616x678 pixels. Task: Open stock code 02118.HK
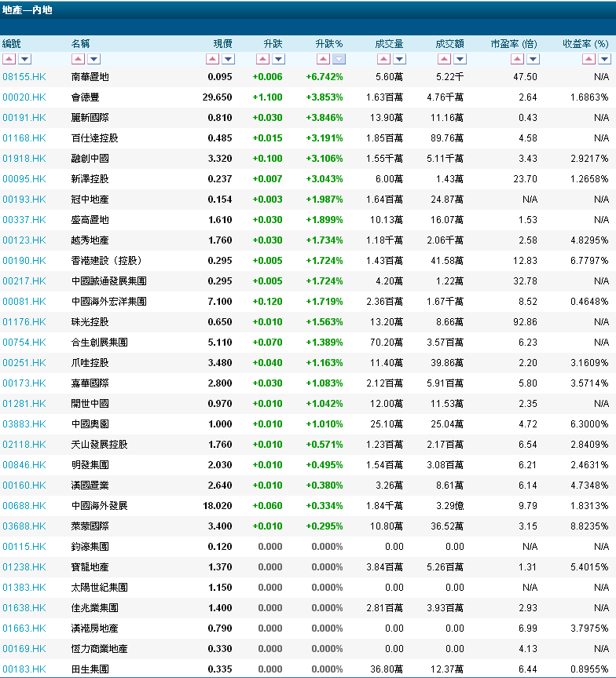tap(24, 445)
